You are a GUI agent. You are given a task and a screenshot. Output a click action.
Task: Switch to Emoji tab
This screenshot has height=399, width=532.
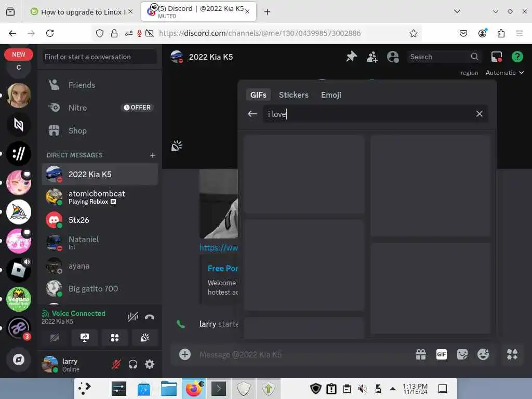coord(331,95)
